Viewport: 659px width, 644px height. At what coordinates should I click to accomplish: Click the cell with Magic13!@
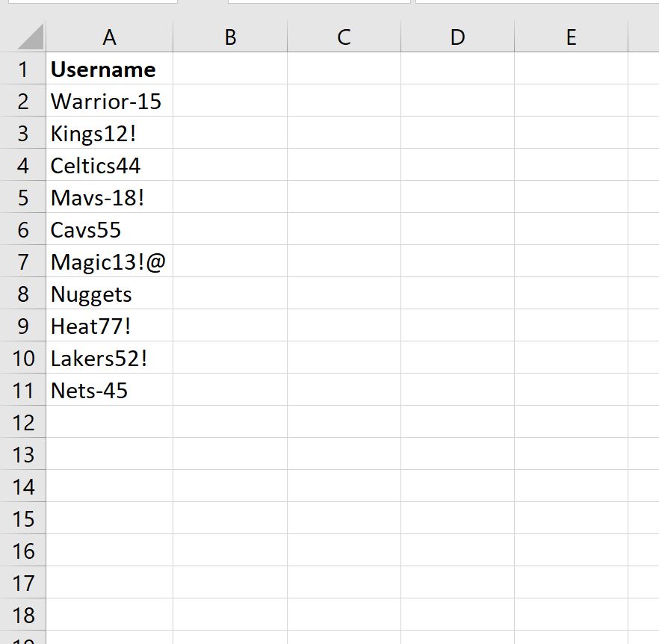tap(109, 261)
